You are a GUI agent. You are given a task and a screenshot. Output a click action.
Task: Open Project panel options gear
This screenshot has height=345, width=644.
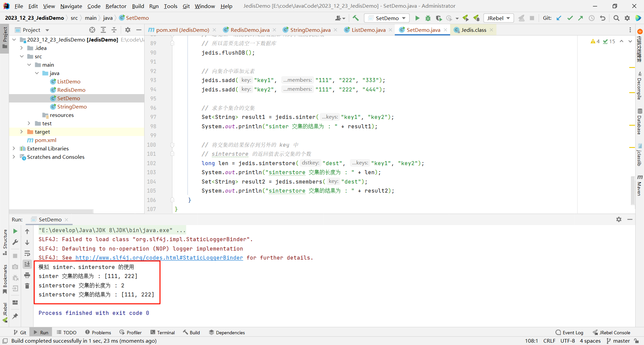[x=128, y=30]
